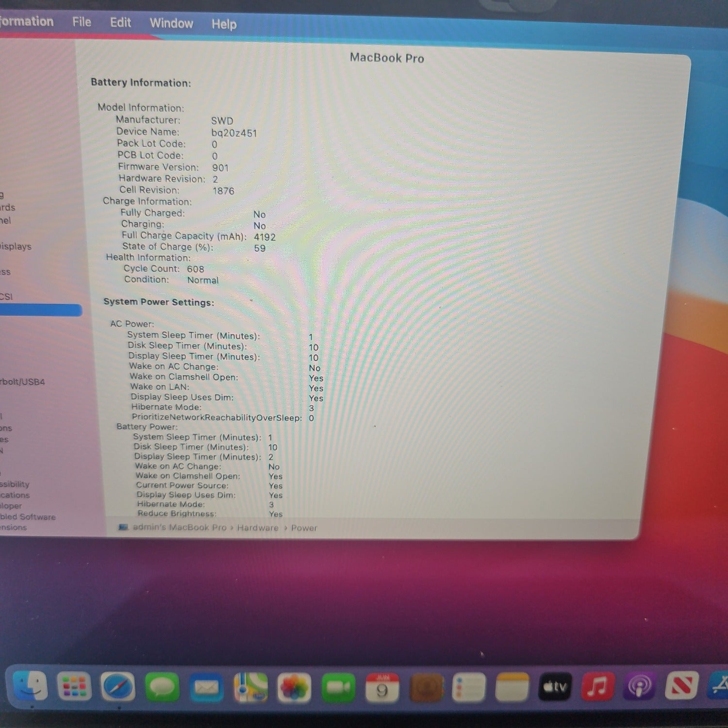Viewport: 728px width, 728px height.
Task: Open the Messages app in the Dock
Action: point(162,687)
